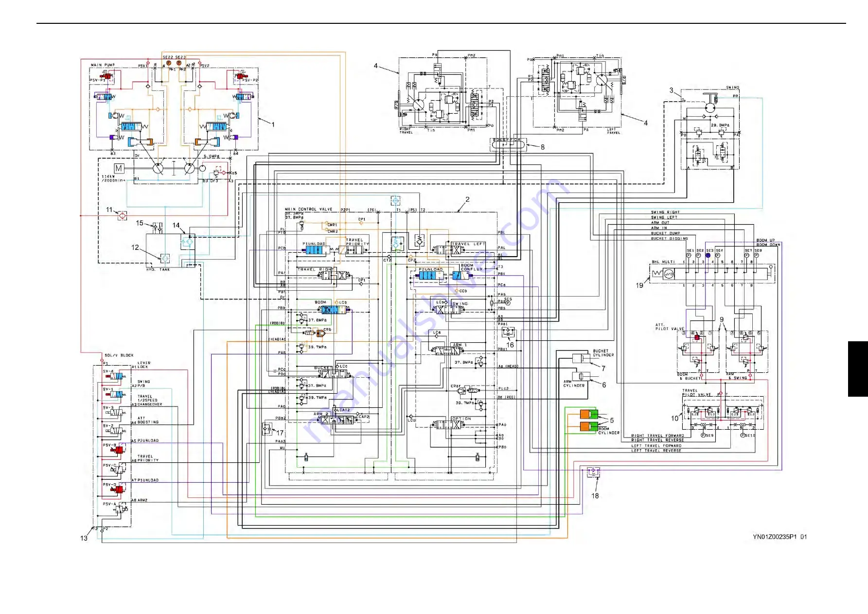Click the BUCKET CYLINDER label
The height and width of the screenshot is (614, 868).
tap(603, 352)
